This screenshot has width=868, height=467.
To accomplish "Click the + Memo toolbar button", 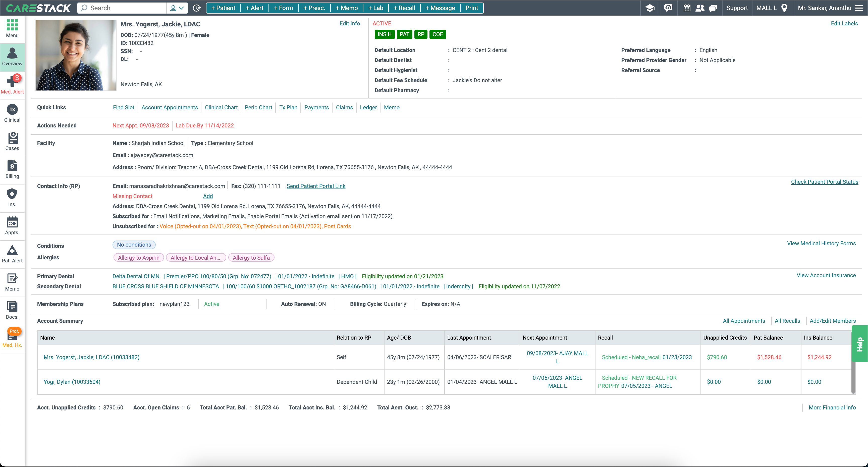I will point(347,8).
